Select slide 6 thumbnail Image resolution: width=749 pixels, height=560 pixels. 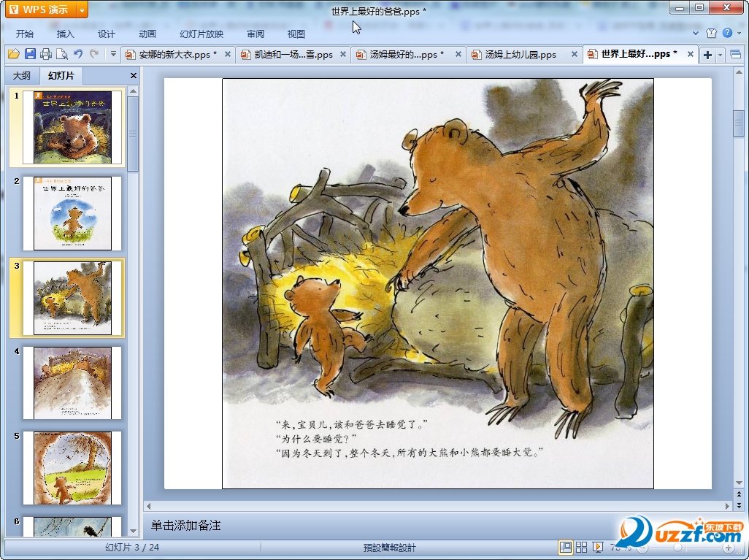tap(72, 526)
